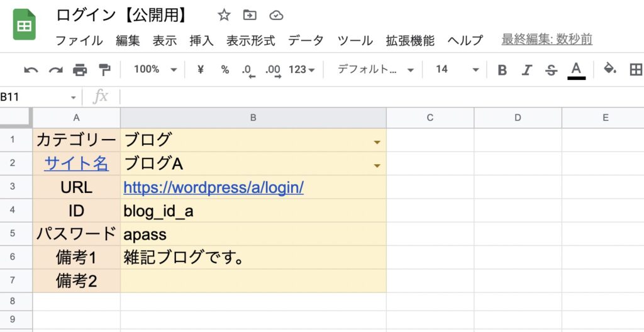Click the undo arrow icon
644x332 pixels.
(31, 70)
